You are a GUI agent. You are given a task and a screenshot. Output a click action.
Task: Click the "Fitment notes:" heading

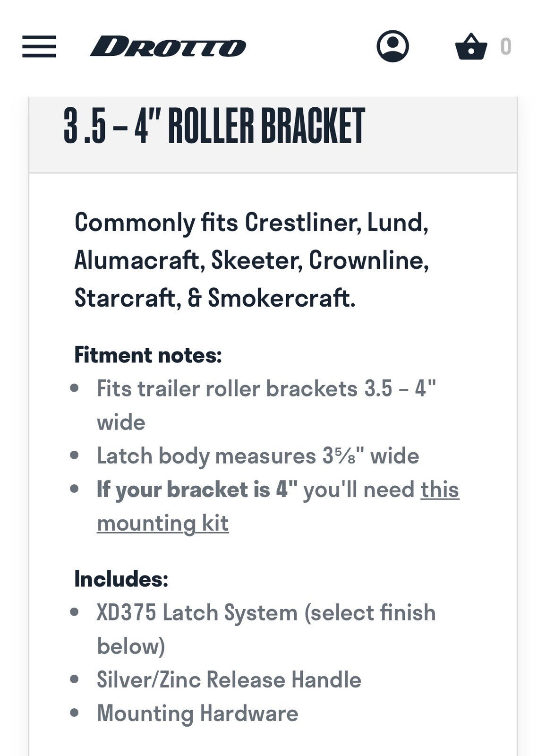[148, 355]
